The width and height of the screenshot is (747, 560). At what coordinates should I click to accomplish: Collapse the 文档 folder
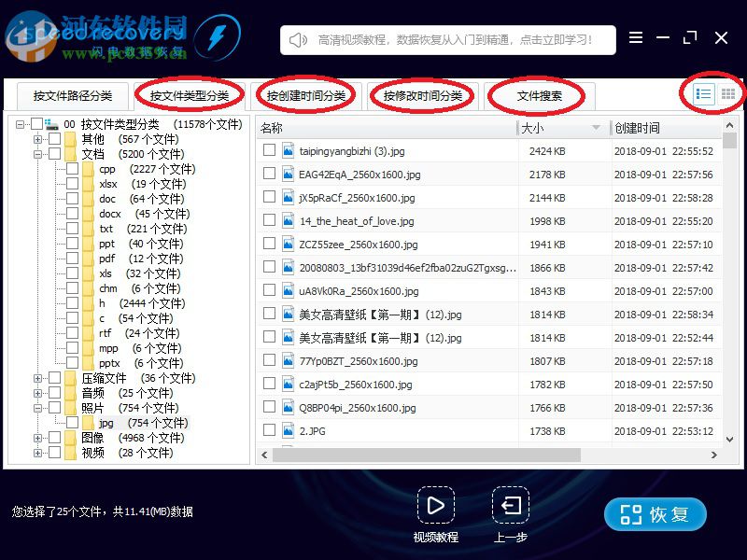coord(37,154)
